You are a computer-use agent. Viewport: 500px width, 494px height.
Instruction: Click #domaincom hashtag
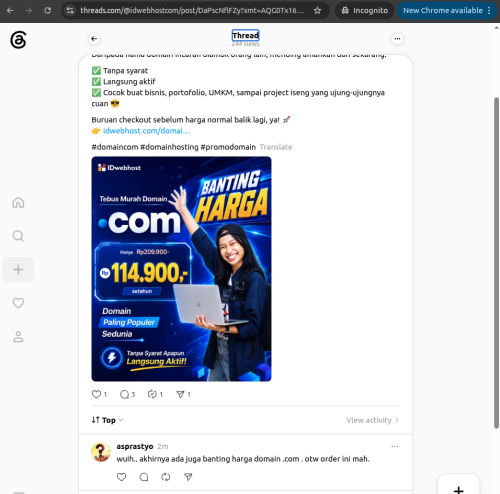115,147
